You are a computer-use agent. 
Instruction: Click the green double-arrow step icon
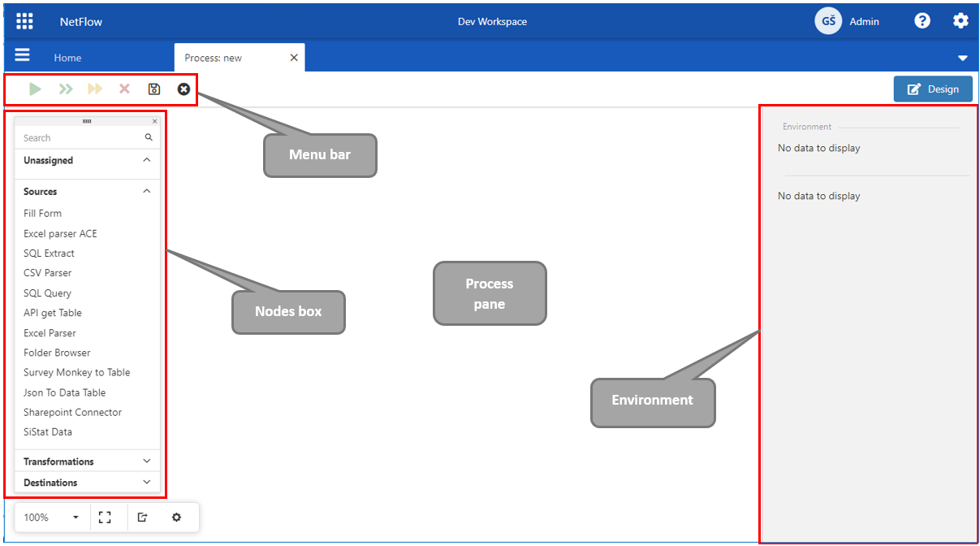click(x=66, y=89)
